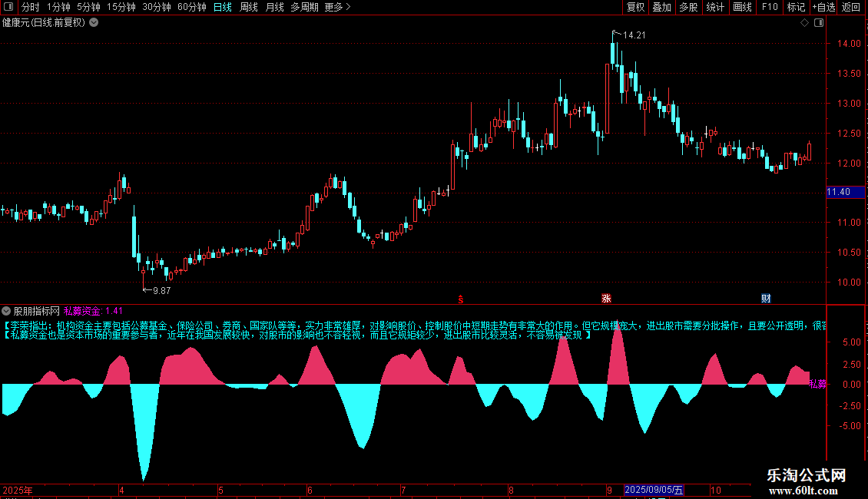Expand the 更多 more periods menu
The image size is (868, 499).
coord(338,7)
